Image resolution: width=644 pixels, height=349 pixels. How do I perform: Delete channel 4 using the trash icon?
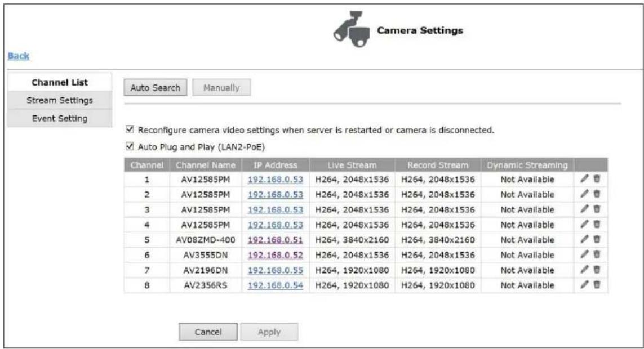[597, 225]
